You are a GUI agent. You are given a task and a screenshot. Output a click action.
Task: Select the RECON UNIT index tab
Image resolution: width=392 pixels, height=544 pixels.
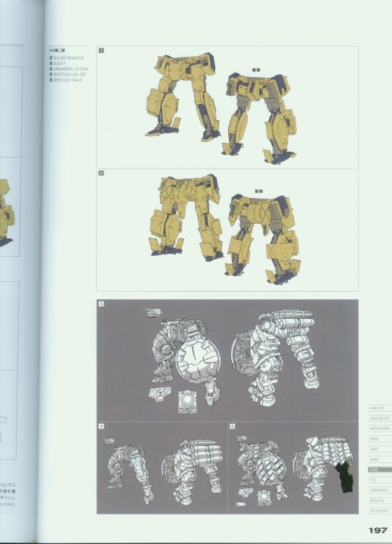point(379,511)
